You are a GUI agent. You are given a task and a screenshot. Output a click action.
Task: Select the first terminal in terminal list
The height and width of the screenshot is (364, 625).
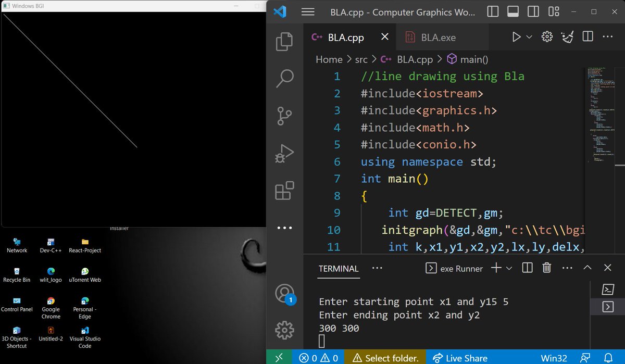(x=607, y=289)
